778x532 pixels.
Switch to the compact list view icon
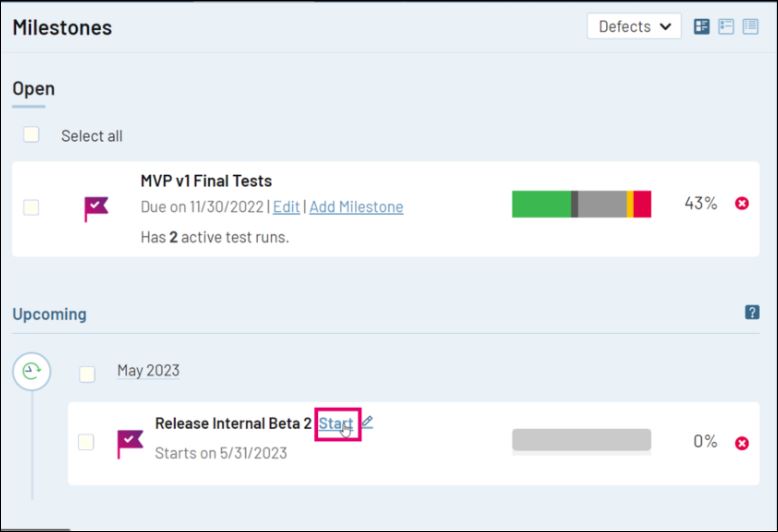tap(750, 27)
